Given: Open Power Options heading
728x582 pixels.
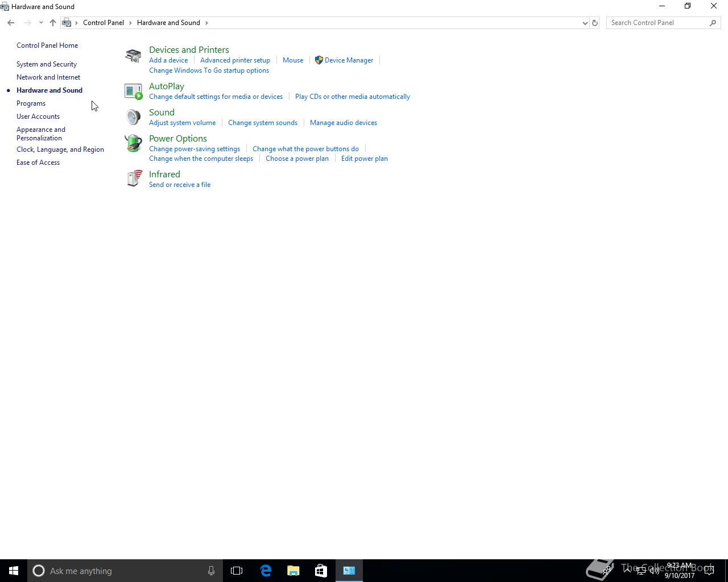Looking at the screenshot, I should tap(178, 139).
